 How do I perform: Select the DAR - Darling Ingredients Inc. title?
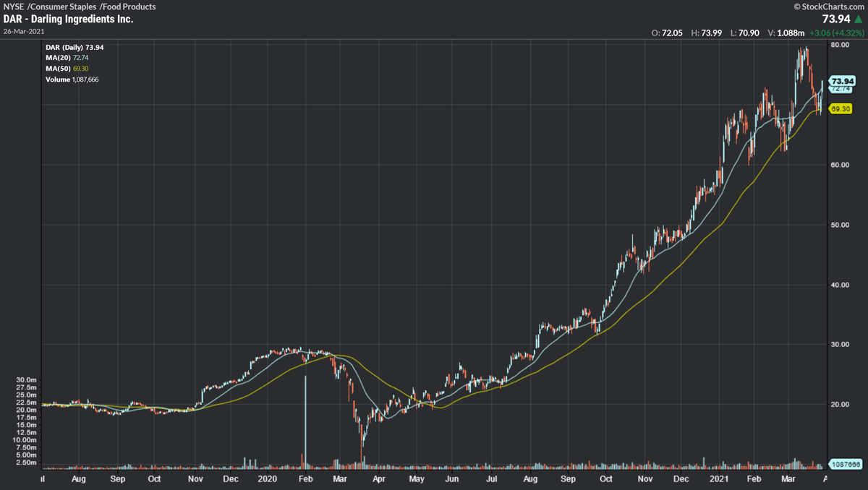click(69, 20)
